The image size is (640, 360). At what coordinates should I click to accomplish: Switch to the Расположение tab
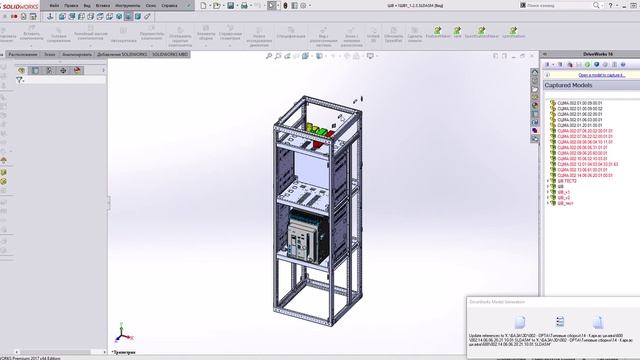[23, 54]
